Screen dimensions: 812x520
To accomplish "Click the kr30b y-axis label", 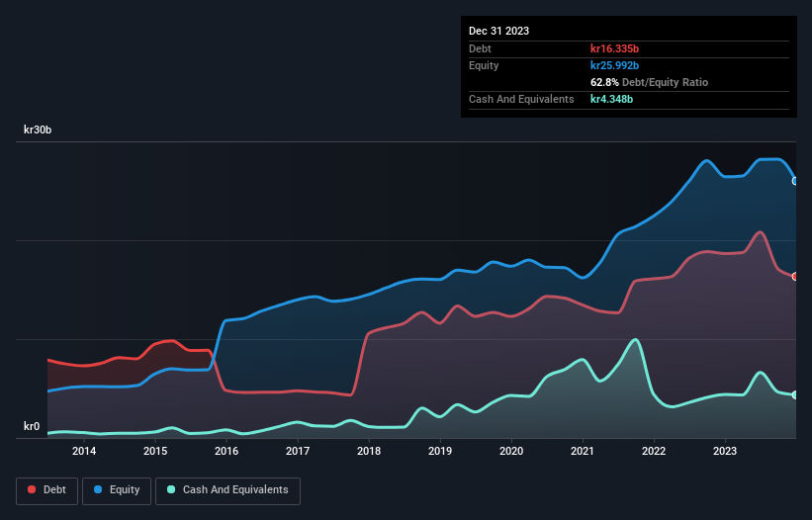I will click(38, 130).
